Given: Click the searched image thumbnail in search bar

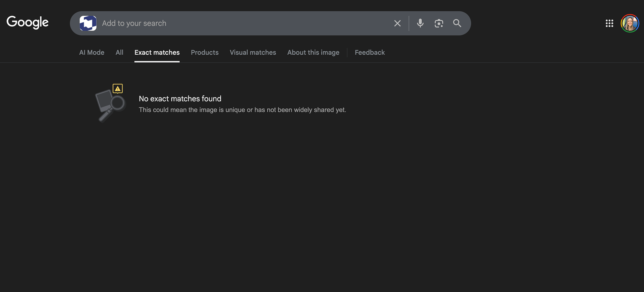Looking at the screenshot, I should tap(88, 23).
